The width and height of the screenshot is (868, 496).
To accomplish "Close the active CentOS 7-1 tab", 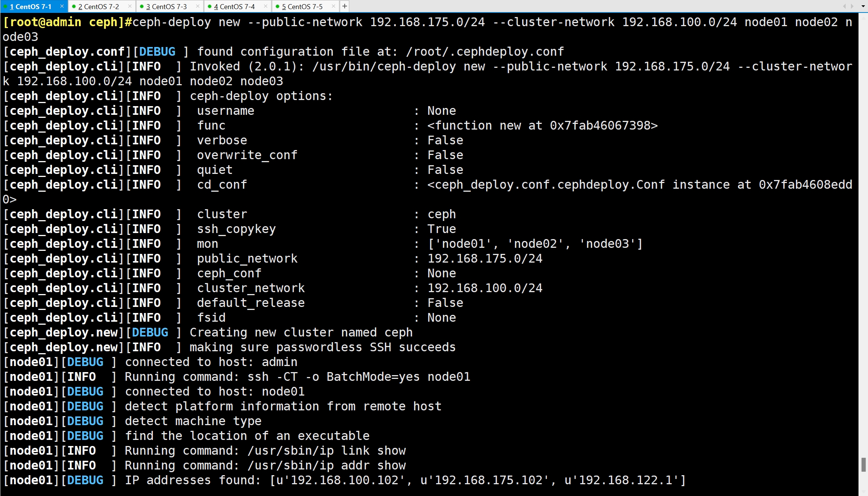I will [x=62, y=6].
